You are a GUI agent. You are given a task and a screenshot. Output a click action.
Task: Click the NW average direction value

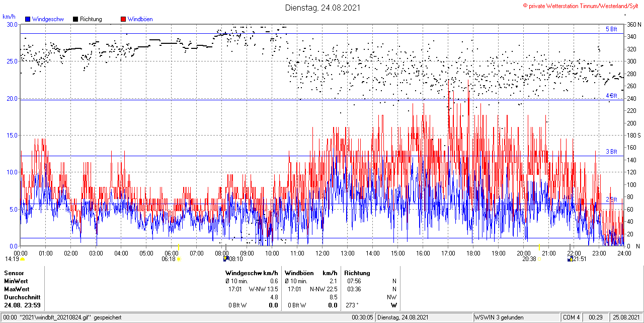point(392,297)
